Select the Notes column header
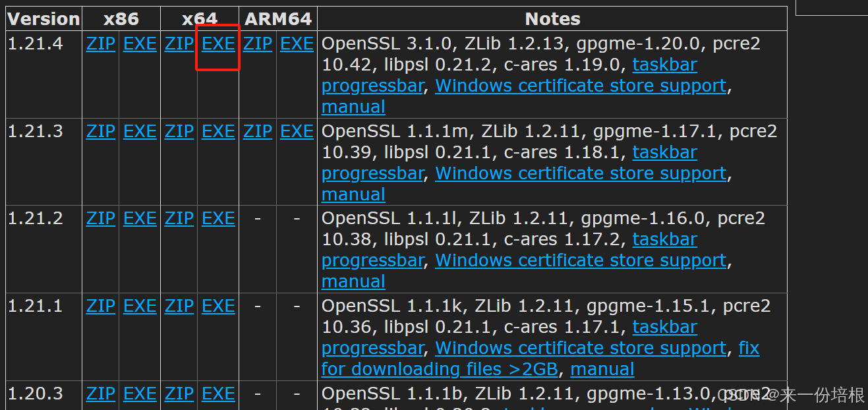 [552, 19]
